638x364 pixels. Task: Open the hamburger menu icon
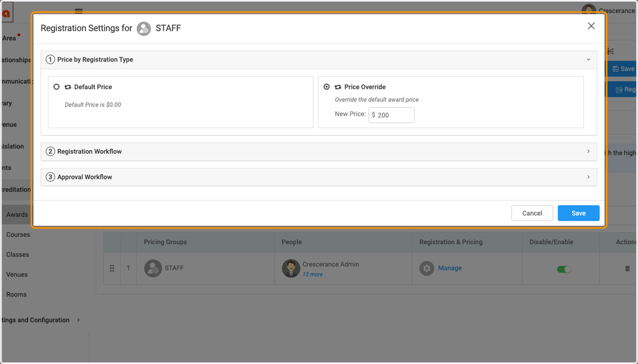[79, 11]
